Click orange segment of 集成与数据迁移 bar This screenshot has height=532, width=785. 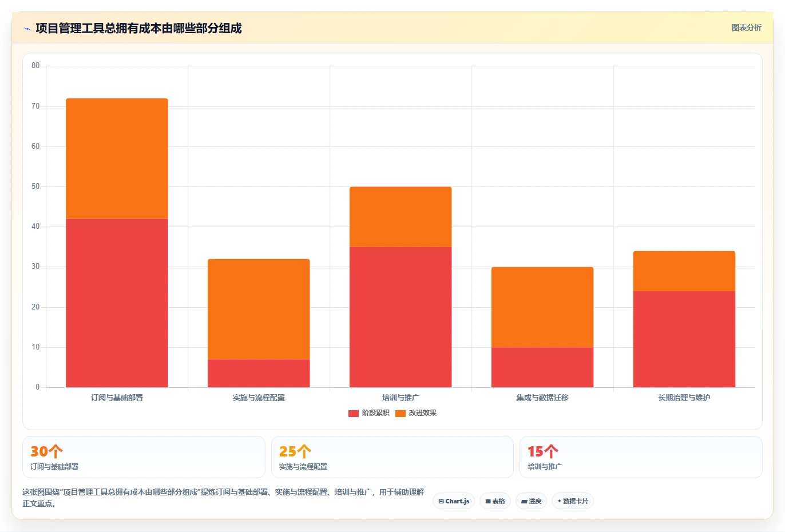click(542, 307)
